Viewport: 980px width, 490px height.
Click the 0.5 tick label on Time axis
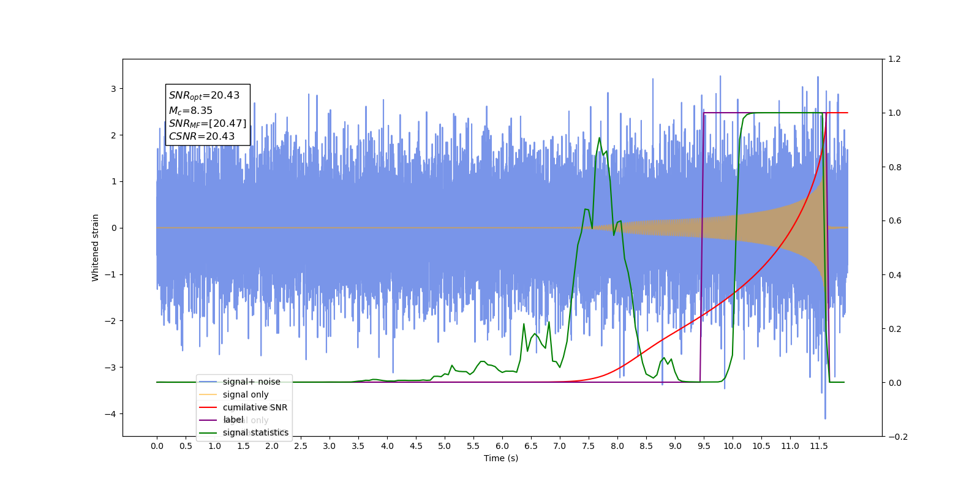click(x=186, y=446)
